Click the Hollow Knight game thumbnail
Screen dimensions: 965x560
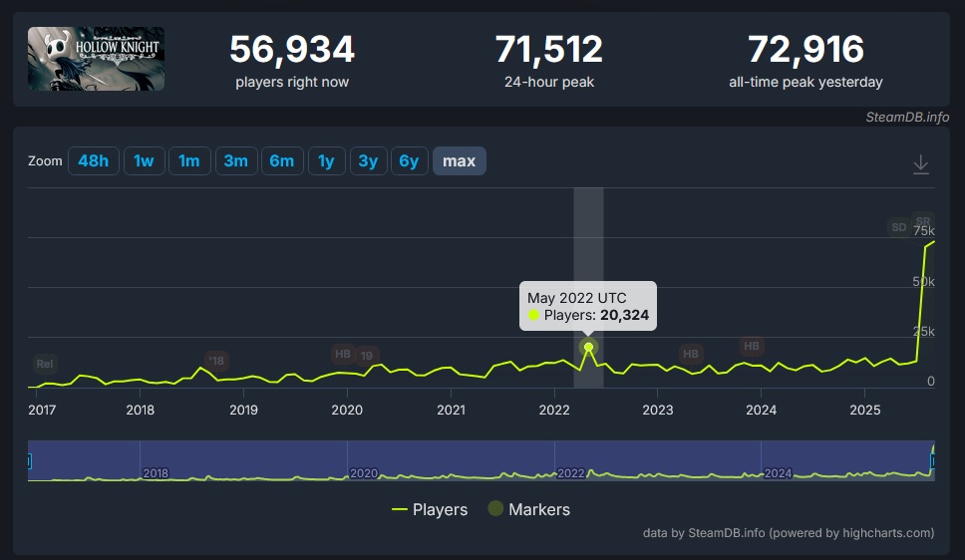tap(96, 59)
